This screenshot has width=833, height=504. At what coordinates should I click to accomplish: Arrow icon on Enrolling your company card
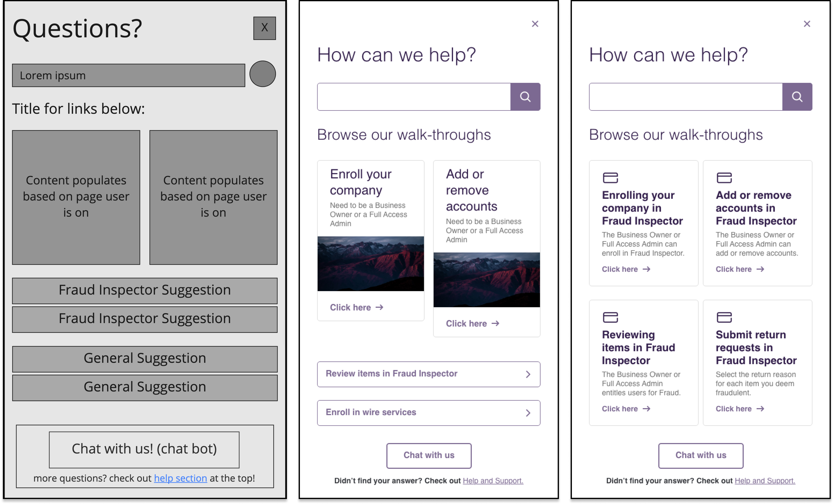point(647,269)
